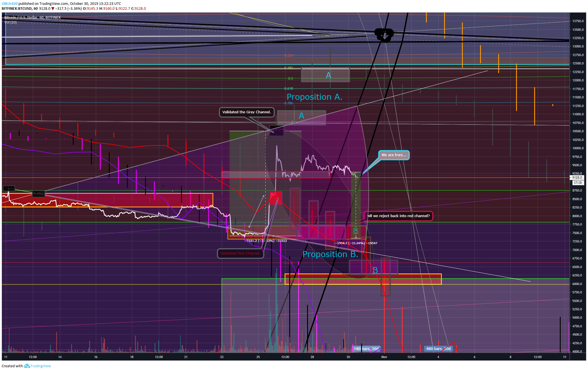Image resolution: width=588 pixels, height=371 pixels.
Task: Click the 12500.0 price axis label
Action: coord(578,63)
